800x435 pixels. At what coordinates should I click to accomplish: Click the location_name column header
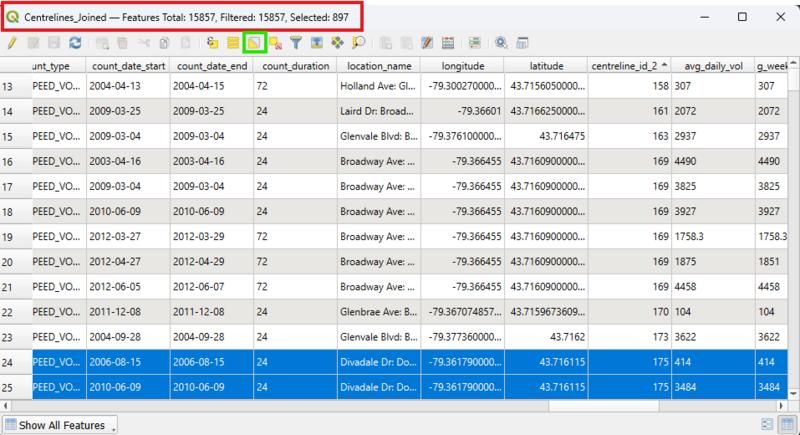tap(380, 66)
